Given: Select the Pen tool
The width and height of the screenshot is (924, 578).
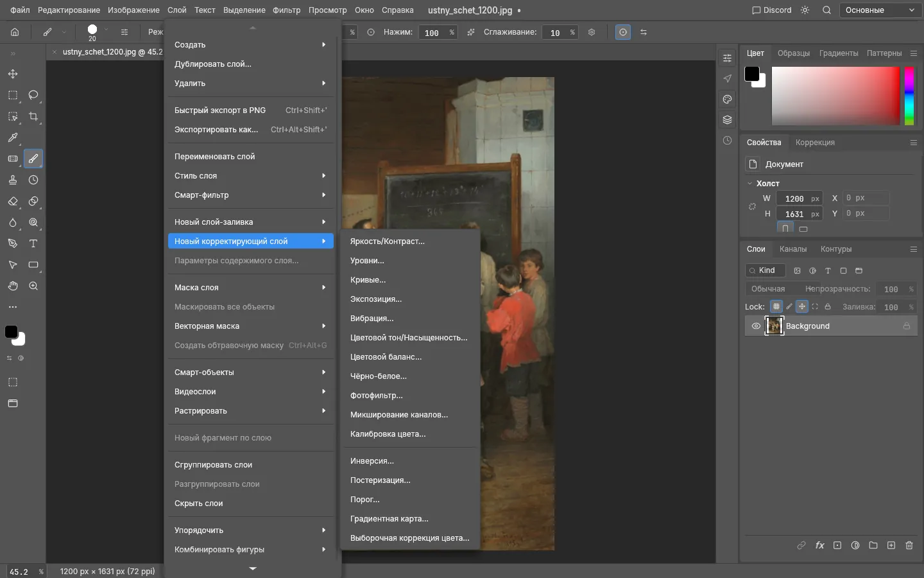Looking at the screenshot, I should coord(13,243).
